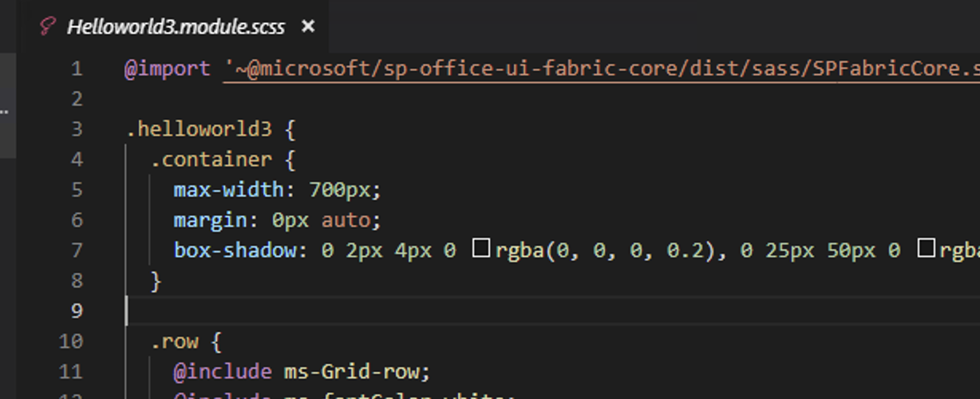Viewport: 980px width, 399px height.
Task: Click the 'box-shadow' property
Action: click(x=235, y=250)
